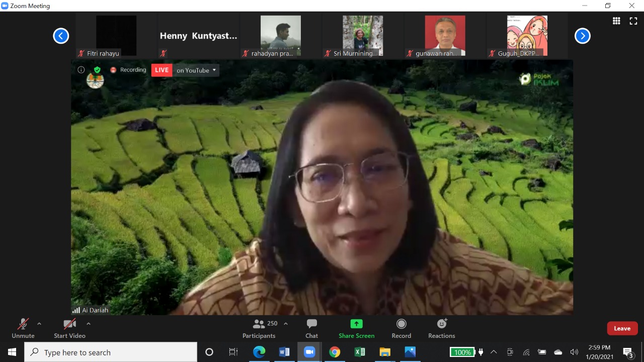Open the Participants list
Image resolution: width=644 pixels, height=362 pixels.
pos(260,328)
